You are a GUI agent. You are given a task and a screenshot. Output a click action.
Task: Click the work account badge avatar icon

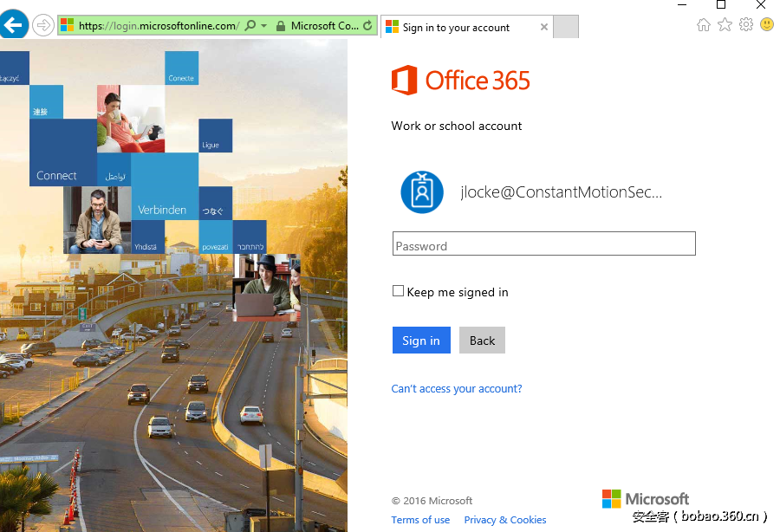pyautogui.click(x=422, y=192)
